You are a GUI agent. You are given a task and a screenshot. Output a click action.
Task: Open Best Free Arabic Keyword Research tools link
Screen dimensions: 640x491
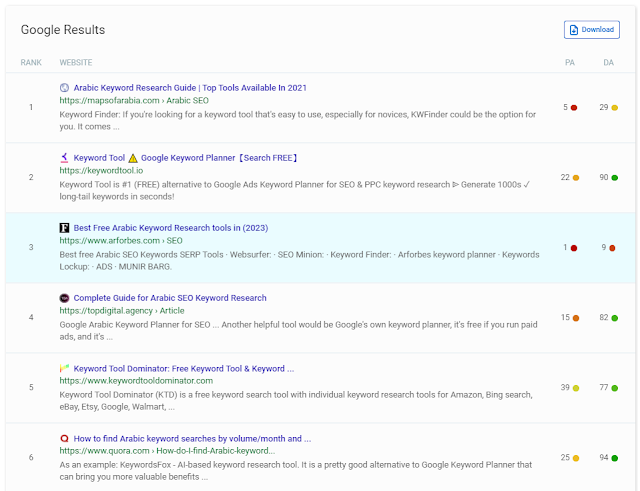[171, 228]
